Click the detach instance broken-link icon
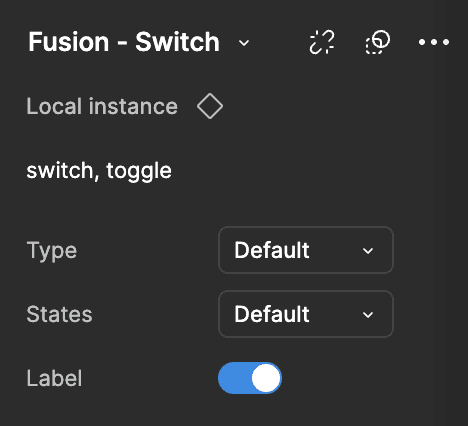This screenshot has width=468, height=426. (x=322, y=42)
